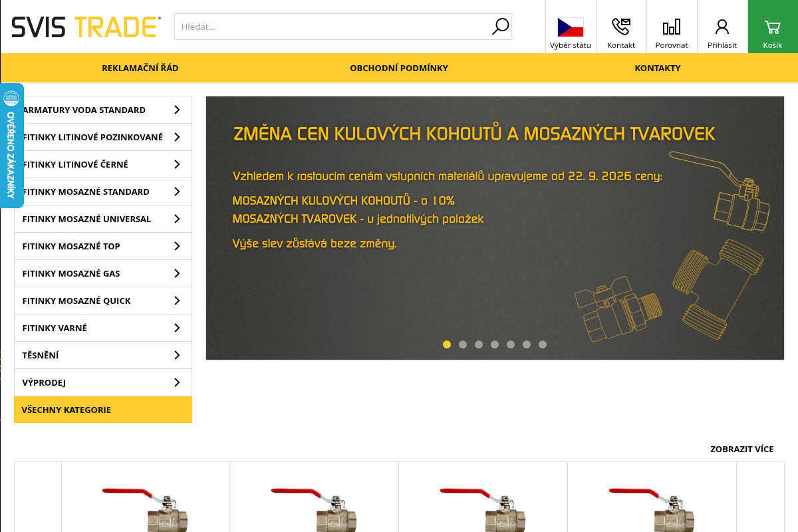Screen dimensions: 798x532
Task: Open the fourth ball valve product image
Action: 652,509
